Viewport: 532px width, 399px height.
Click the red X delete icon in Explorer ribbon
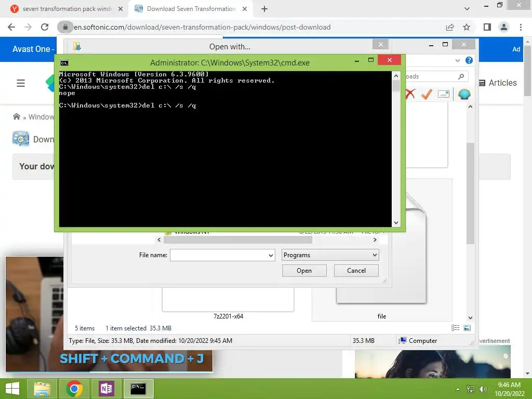click(x=410, y=94)
